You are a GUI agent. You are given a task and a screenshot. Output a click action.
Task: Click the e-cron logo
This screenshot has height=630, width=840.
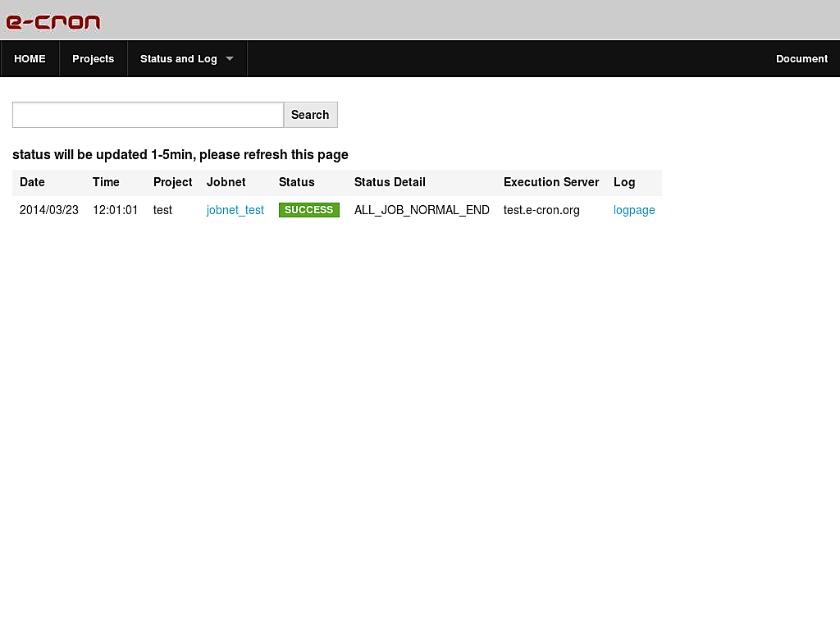(x=52, y=22)
